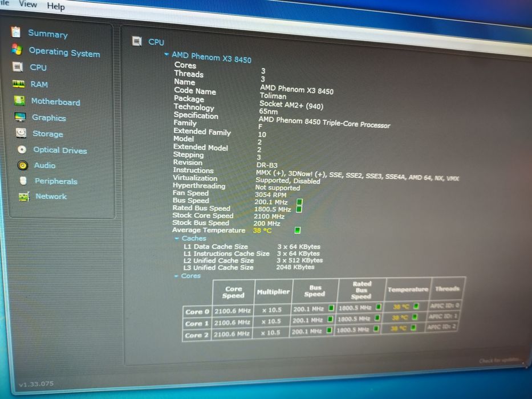Viewport: 532px width, 399px height.
Task: Open the Graphics section
Action: click(49, 118)
